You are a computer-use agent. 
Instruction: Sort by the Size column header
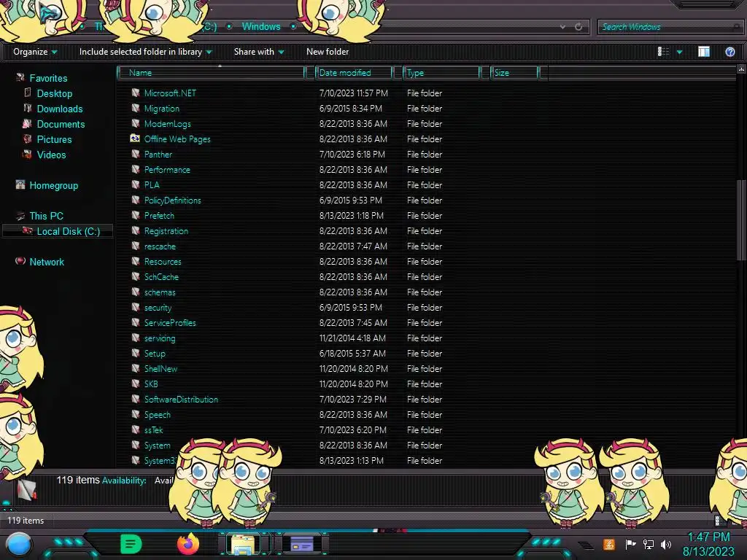pos(515,73)
